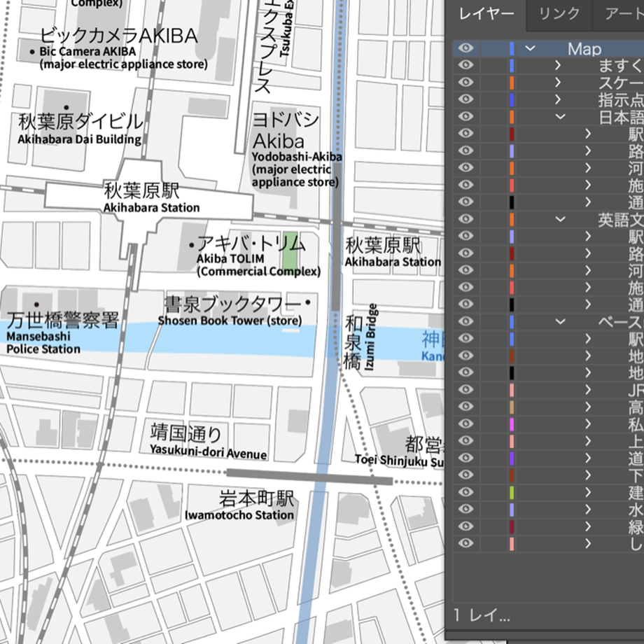Click the gray Iwamotocho station platform bar
This screenshot has height=644, width=644.
pos(309,477)
